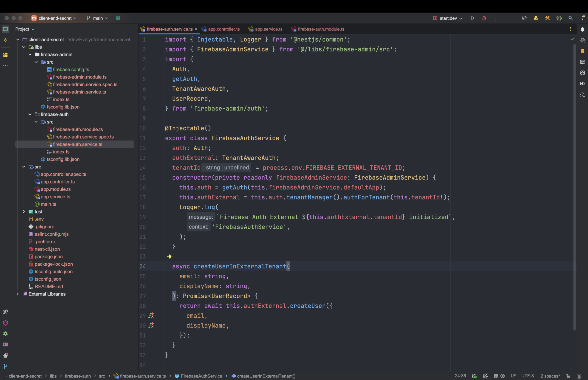Expand the test folder in project tree
Viewport: 588px width, 380px height.
coord(24,212)
